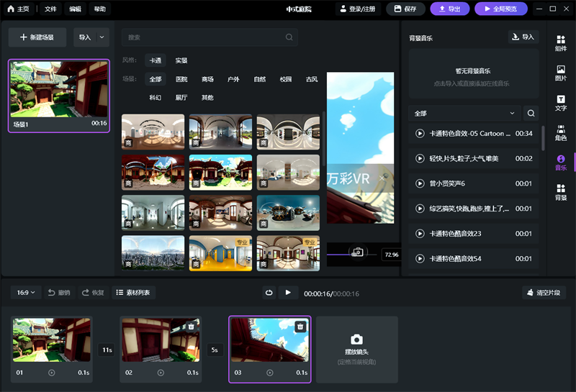This screenshot has width=576, height=392.
Task: Open the 文字 (Text) sidebar panel
Action: click(x=561, y=103)
